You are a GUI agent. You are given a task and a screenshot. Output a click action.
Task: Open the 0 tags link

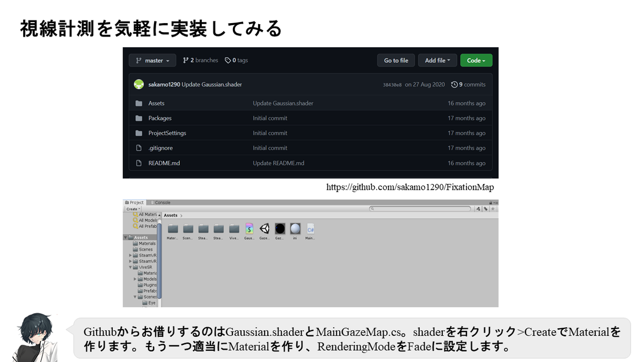click(x=236, y=61)
